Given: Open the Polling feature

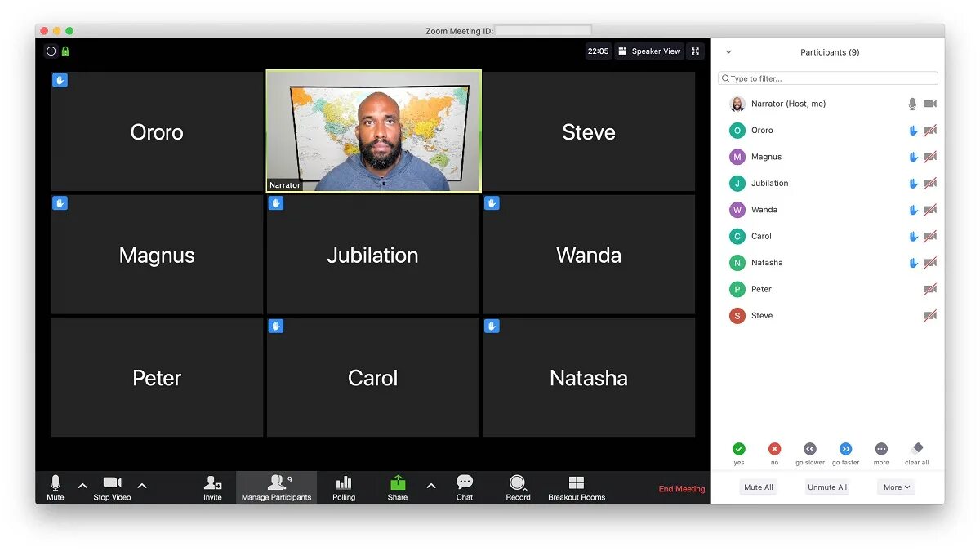Looking at the screenshot, I should click(344, 487).
